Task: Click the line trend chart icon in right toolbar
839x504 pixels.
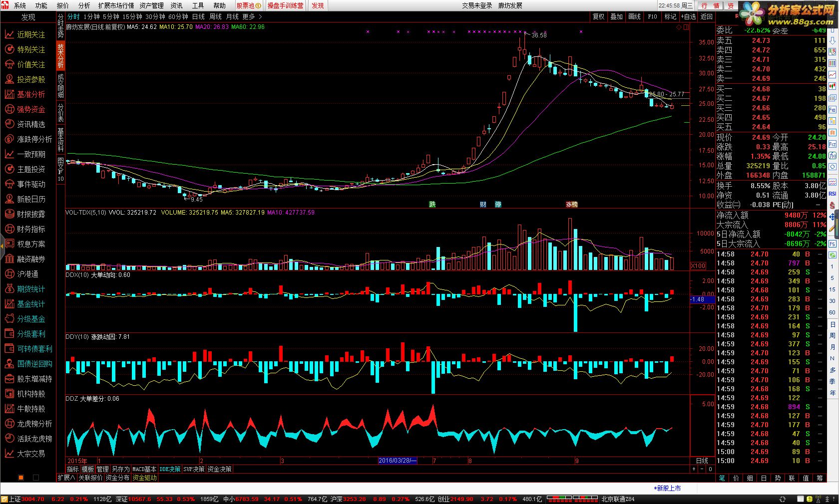Action: pos(833,74)
